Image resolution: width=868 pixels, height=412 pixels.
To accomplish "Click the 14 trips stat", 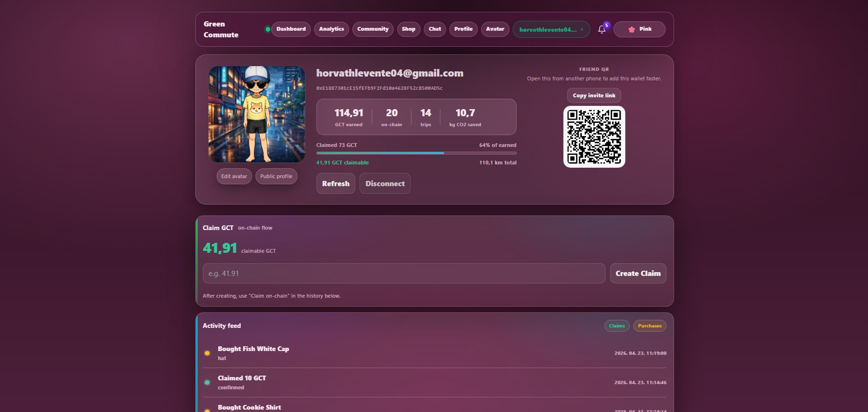I will click(426, 117).
